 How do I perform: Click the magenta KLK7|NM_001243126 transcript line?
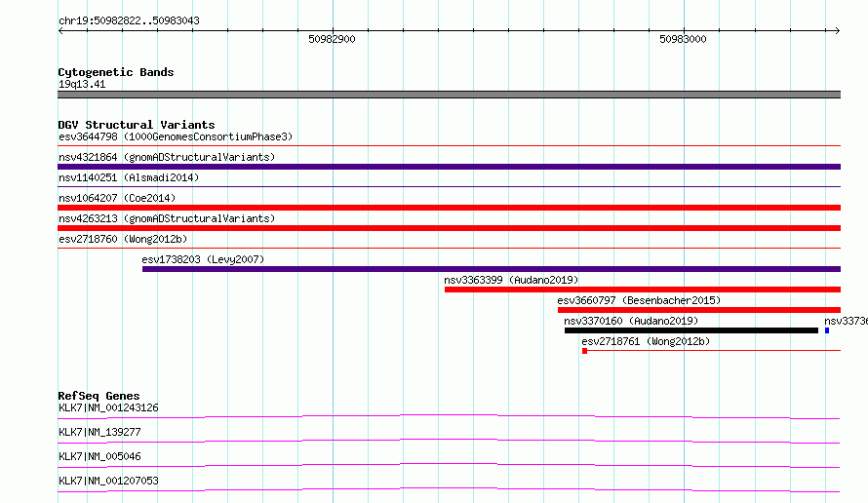[449, 416]
